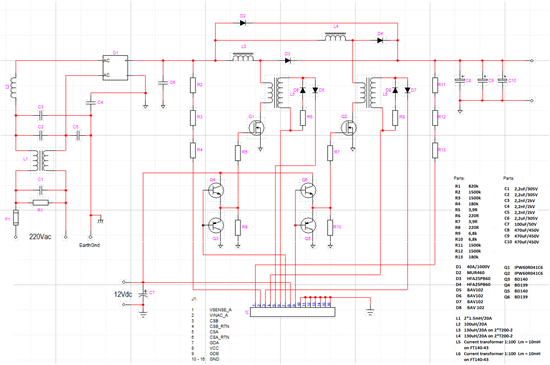The height and width of the screenshot is (365, 550).
Task: Click the D2 diode on top rail
Action: point(243,23)
